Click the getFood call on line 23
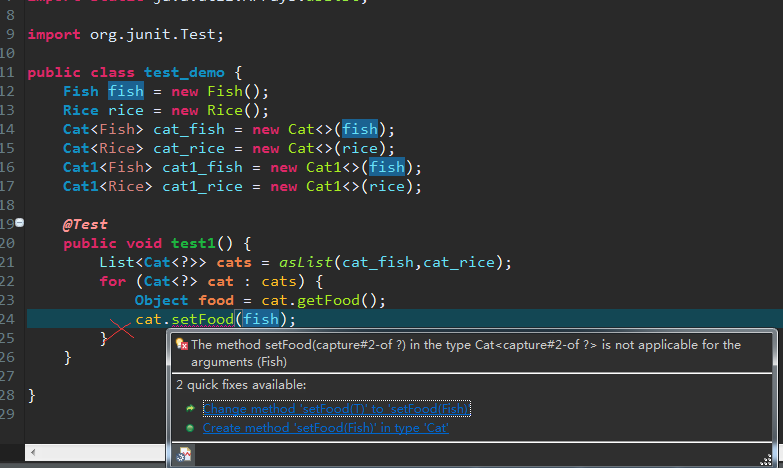 (328, 300)
